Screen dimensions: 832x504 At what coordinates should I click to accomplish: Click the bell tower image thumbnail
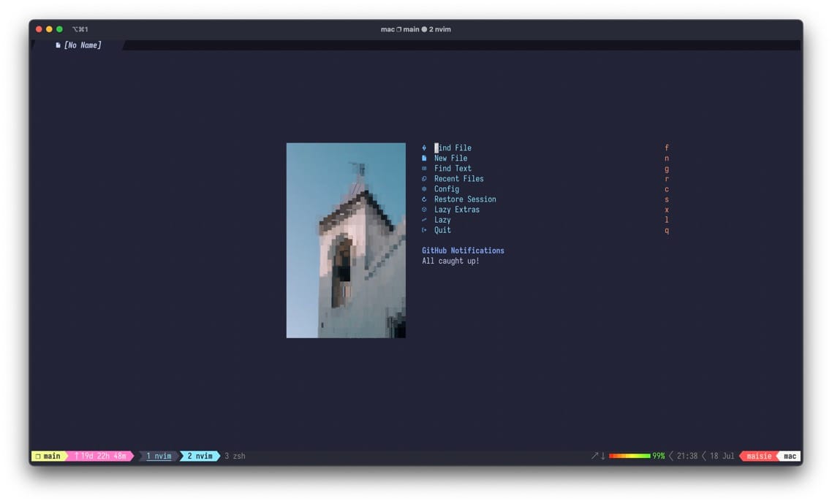click(346, 240)
